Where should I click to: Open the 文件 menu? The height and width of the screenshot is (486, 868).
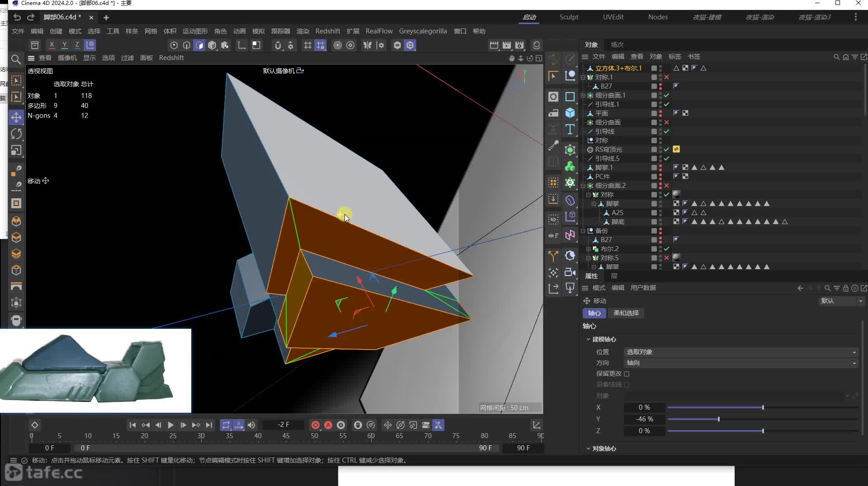[x=18, y=31]
